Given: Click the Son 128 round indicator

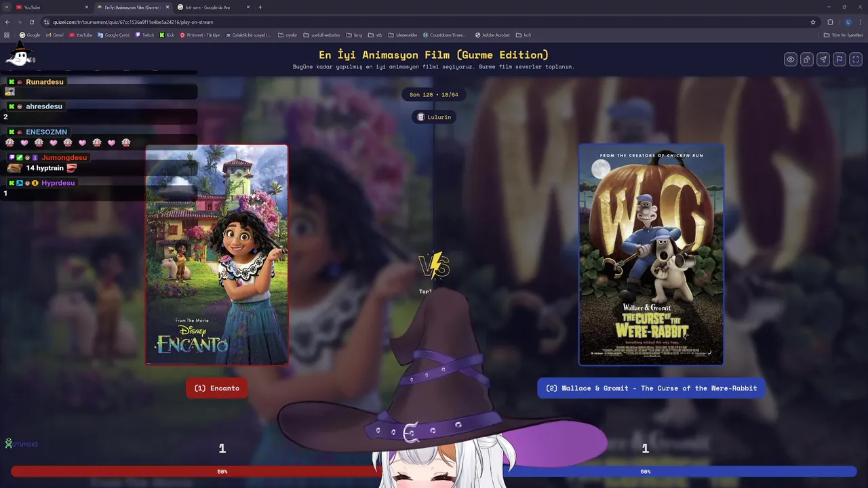Looking at the screenshot, I should pyautogui.click(x=434, y=95).
